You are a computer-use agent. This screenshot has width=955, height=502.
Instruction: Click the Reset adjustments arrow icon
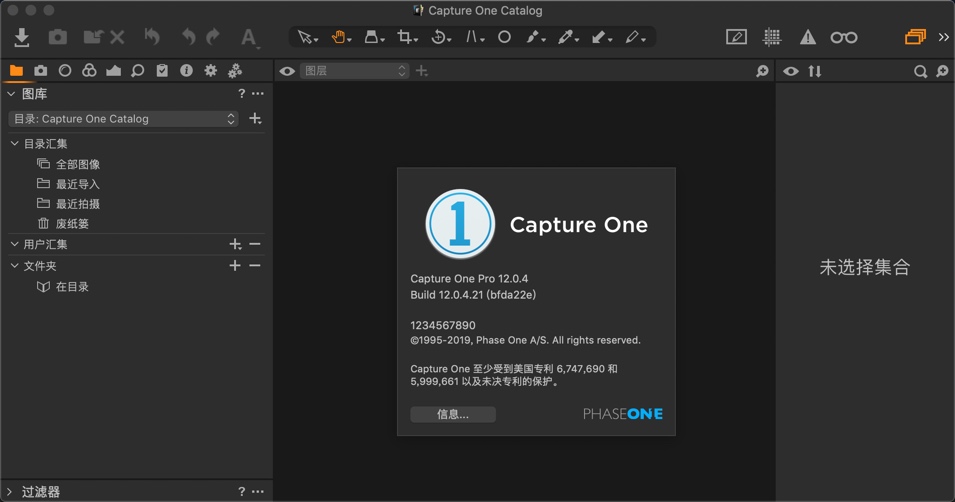pos(152,37)
